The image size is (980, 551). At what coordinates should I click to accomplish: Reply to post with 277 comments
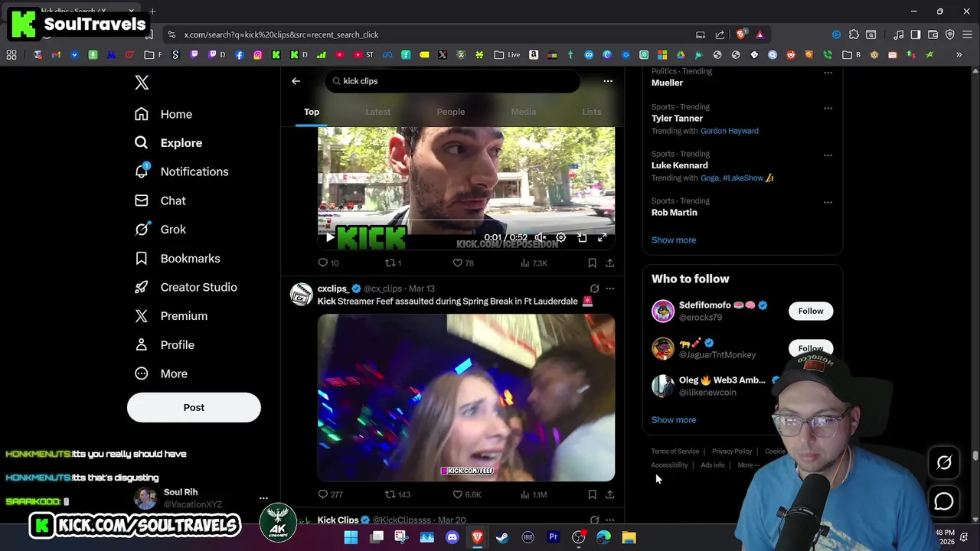pyautogui.click(x=330, y=494)
